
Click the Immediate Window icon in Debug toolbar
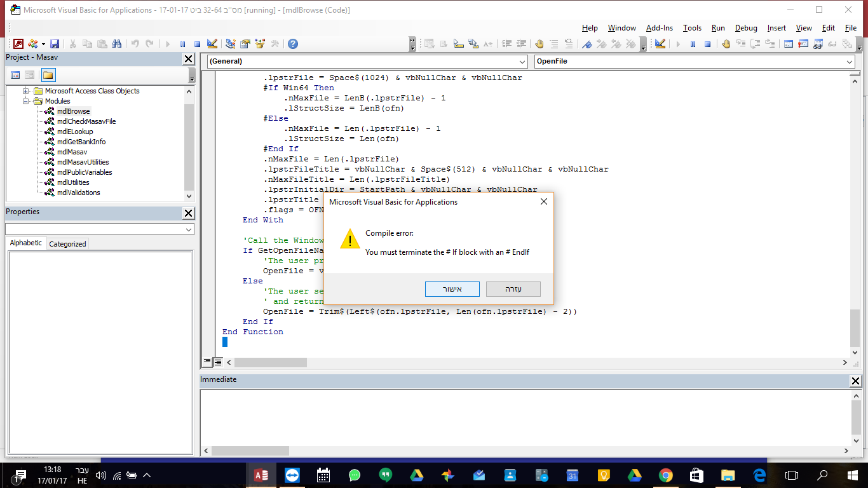[x=803, y=44]
